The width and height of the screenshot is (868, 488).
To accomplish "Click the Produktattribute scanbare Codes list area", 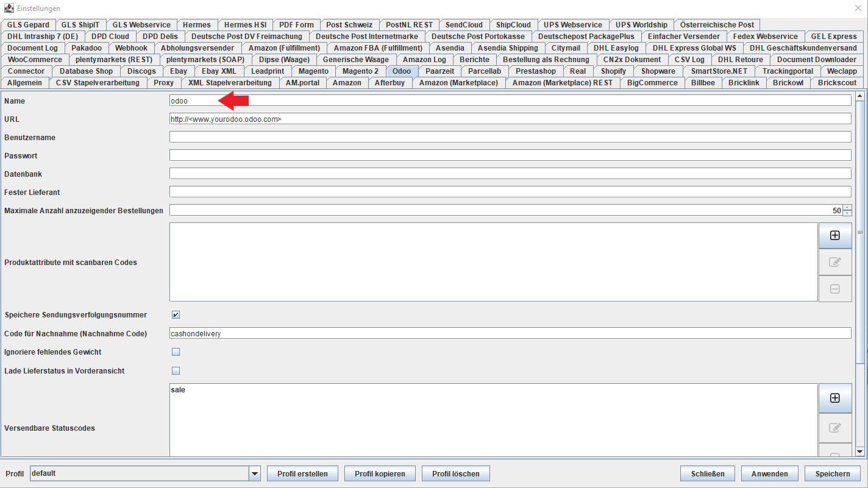I will [493, 262].
